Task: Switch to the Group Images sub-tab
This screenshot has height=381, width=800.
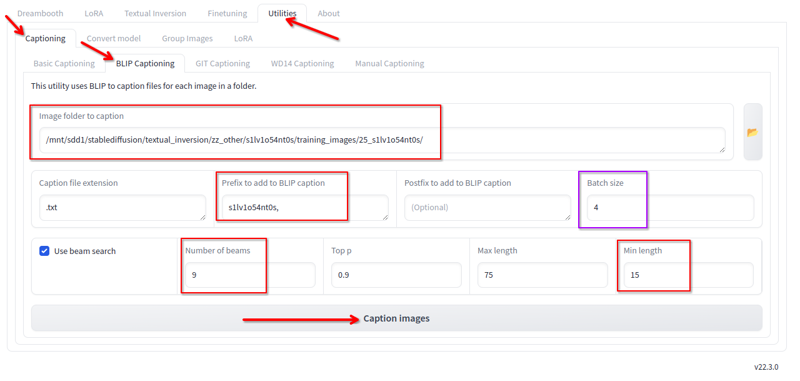Action: (x=187, y=38)
